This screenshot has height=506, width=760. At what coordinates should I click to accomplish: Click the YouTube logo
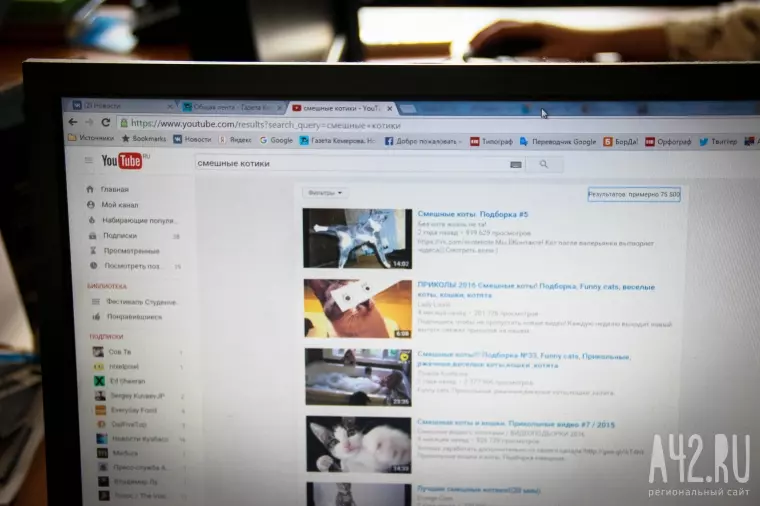122,161
